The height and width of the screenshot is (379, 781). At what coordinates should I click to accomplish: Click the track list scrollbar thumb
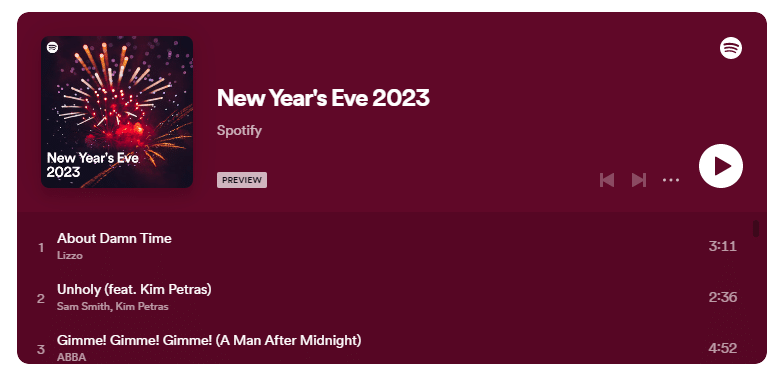[756, 229]
